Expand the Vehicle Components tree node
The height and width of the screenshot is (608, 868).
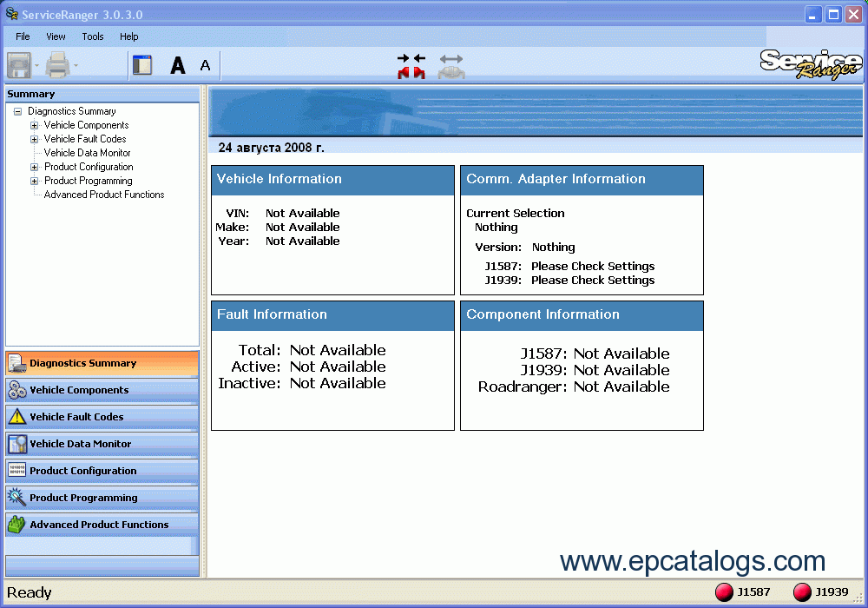coord(35,125)
